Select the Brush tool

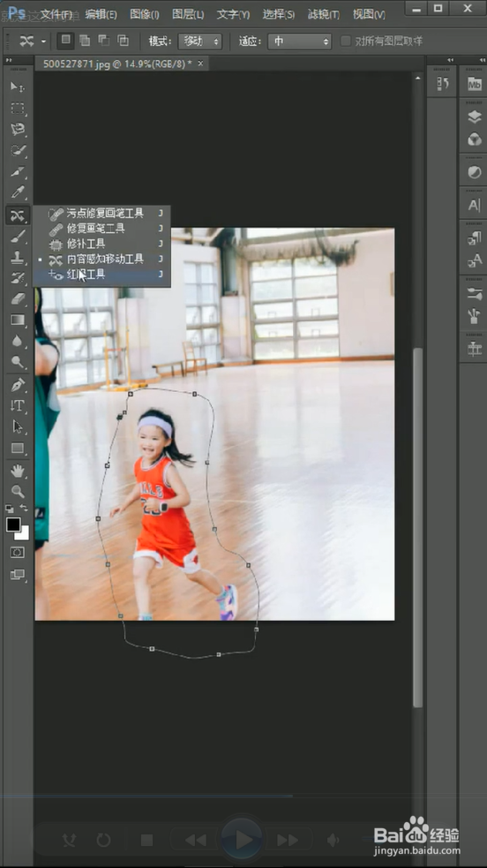click(18, 237)
